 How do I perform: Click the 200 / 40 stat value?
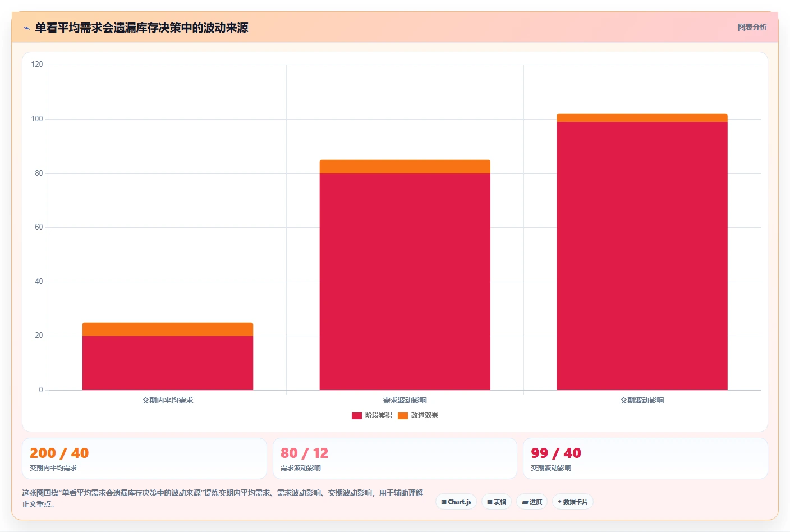pos(59,453)
